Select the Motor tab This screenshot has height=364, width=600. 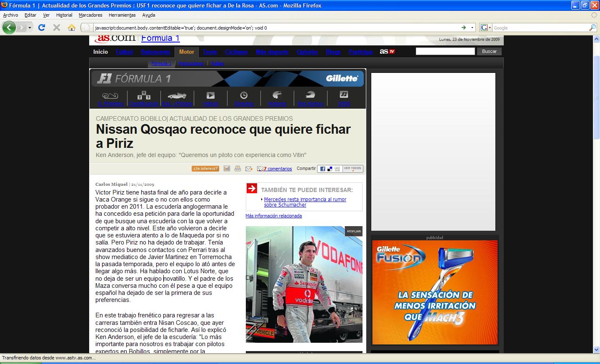point(187,52)
